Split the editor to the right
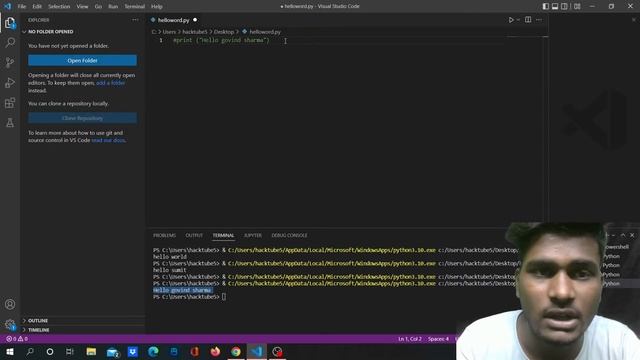Image resolution: width=640 pixels, height=360 pixels. coord(528,20)
